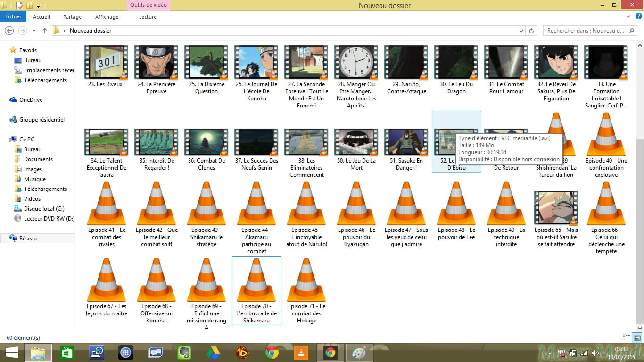
Task: Click the forward navigation arrow
Action: (22, 31)
